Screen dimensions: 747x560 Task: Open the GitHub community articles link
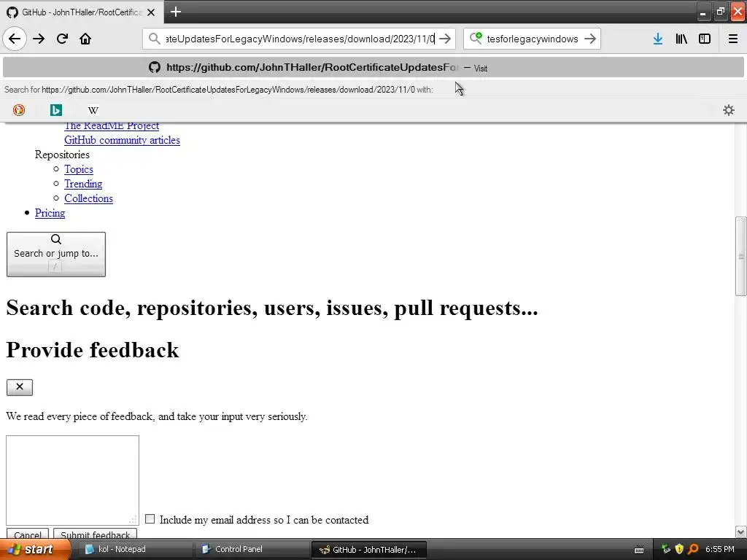[x=122, y=140]
